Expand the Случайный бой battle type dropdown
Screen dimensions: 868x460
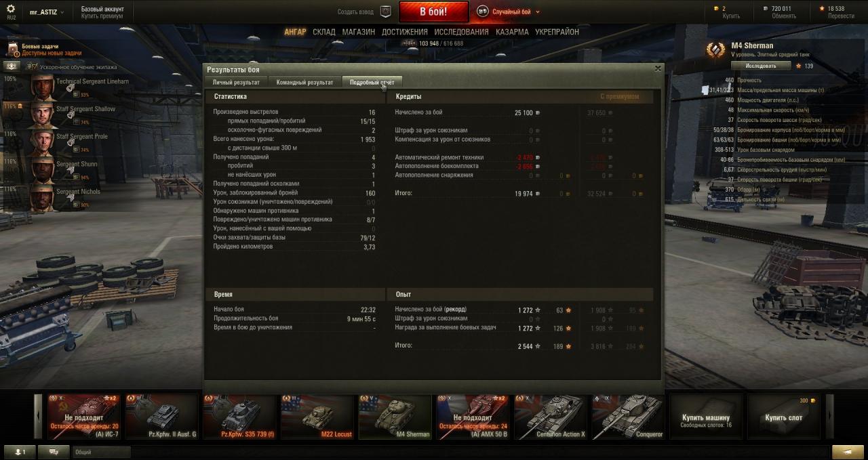[x=538, y=12]
